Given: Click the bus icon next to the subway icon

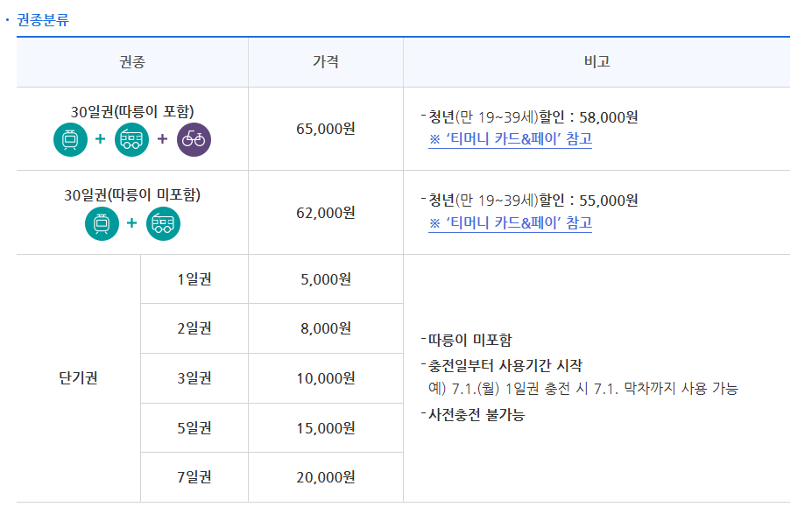Looking at the screenshot, I should pyautogui.click(x=132, y=139).
